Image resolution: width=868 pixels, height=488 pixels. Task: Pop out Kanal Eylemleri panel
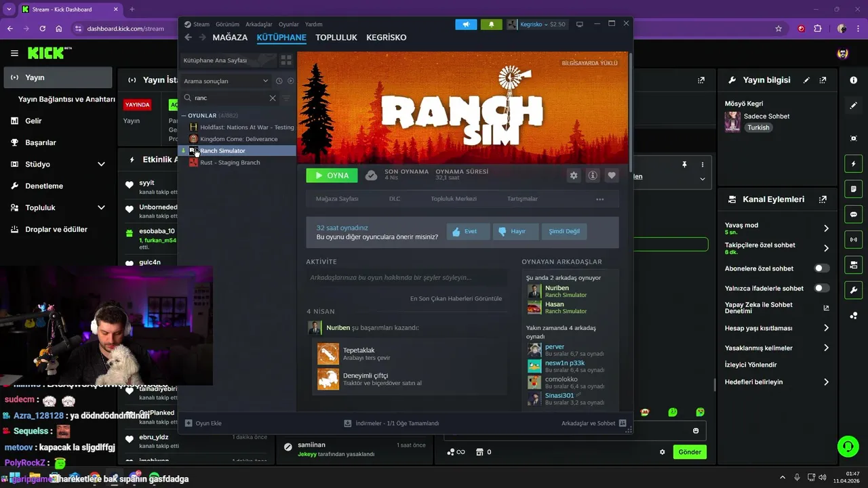(823, 199)
